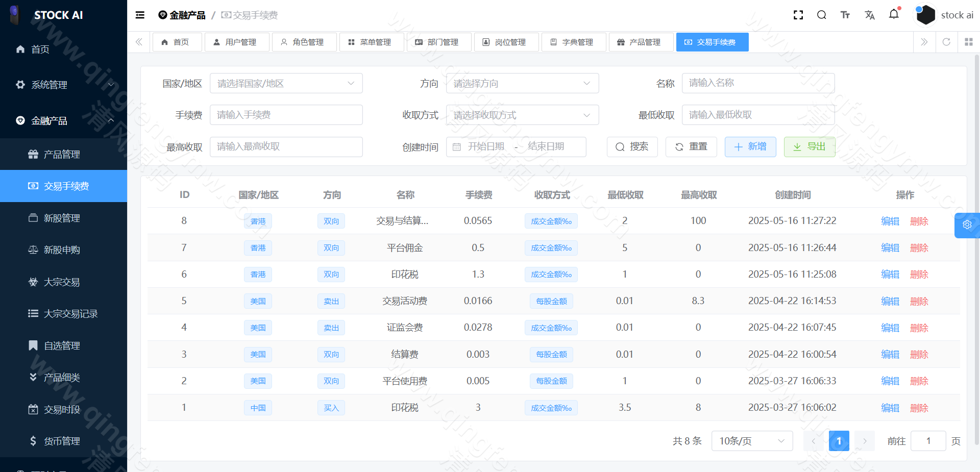This screenshot has height=472, width=980.
Task: Export data with the 导出 button
Action: click(x=810, y=147)
